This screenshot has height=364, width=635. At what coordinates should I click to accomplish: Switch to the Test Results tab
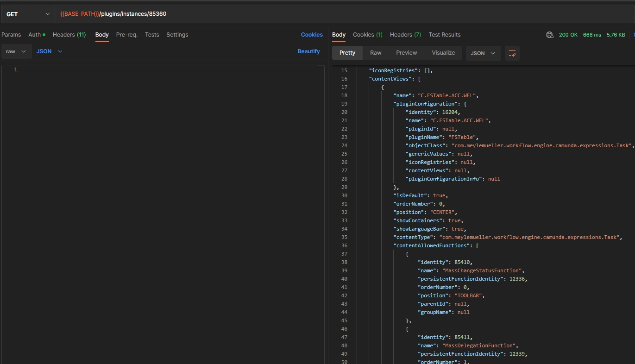pos(444,35)
